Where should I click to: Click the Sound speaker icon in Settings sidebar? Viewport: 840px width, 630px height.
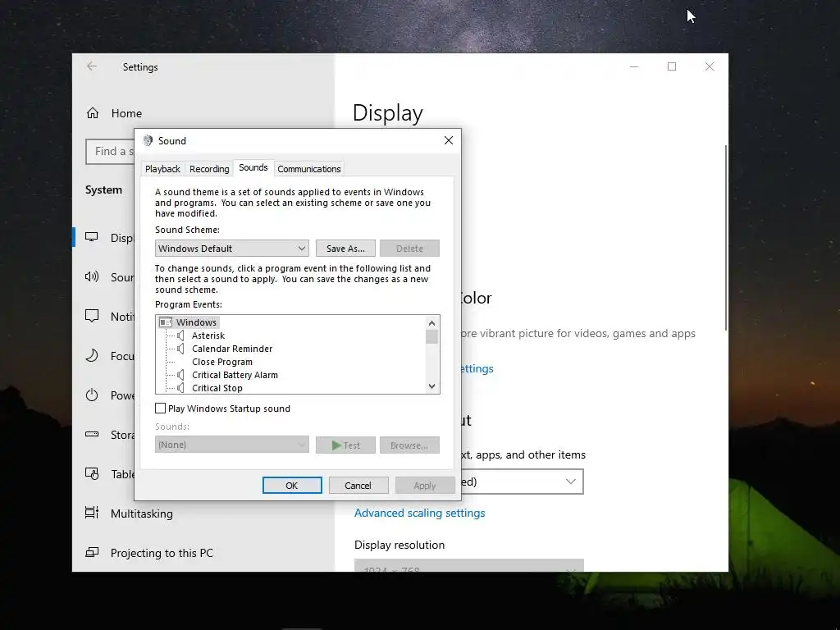tap(92, 277)
